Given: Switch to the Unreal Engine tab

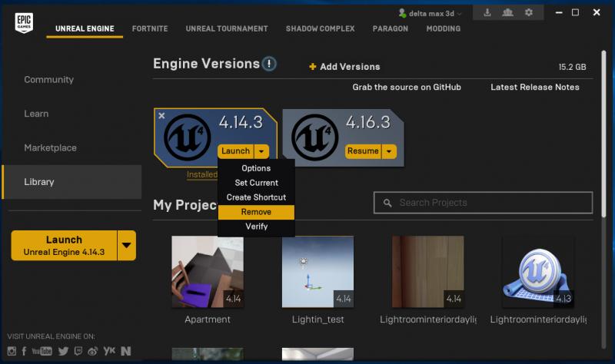Looking at the screenshot, I should [85, 28].
